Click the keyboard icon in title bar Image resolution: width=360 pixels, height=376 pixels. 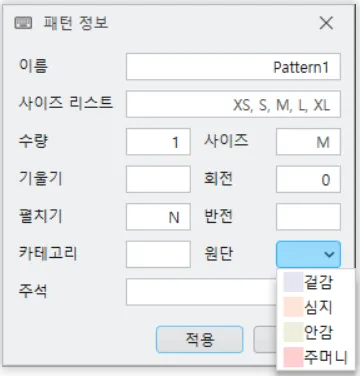click(x=23, y=23)
